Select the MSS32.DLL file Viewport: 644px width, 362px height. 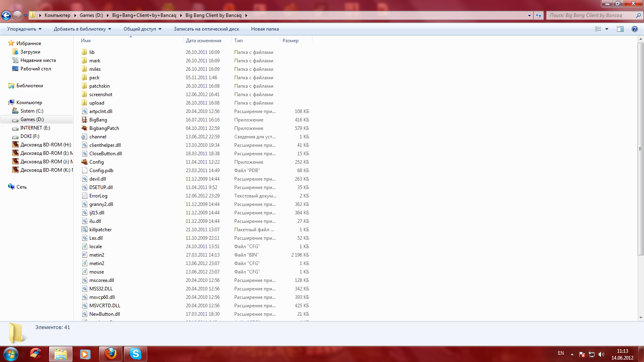101,289
